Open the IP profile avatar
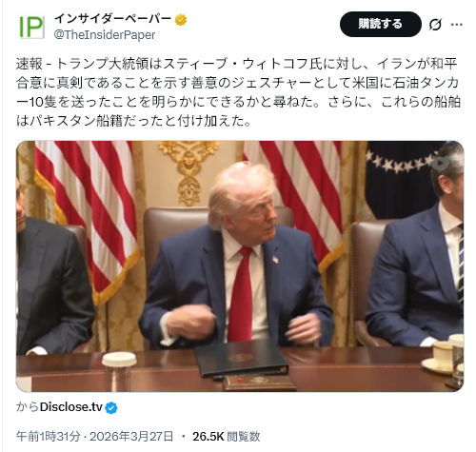 click(30, 28)
